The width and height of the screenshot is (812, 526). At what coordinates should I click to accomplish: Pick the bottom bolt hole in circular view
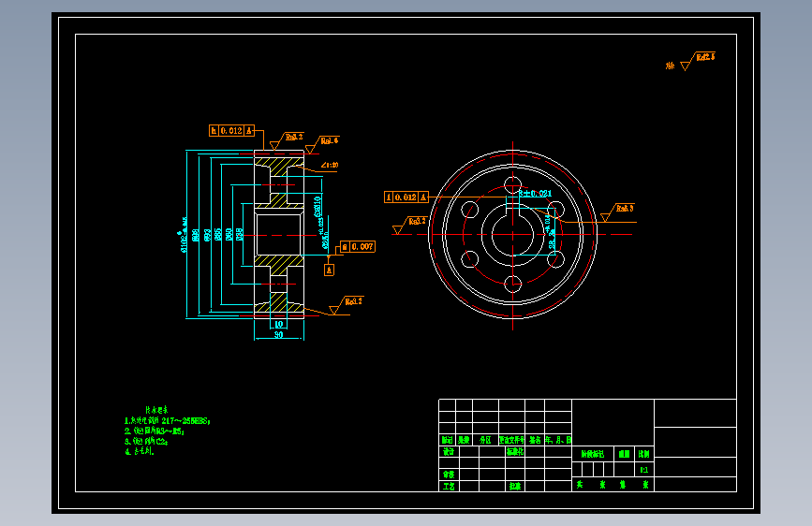pos(512,284)
